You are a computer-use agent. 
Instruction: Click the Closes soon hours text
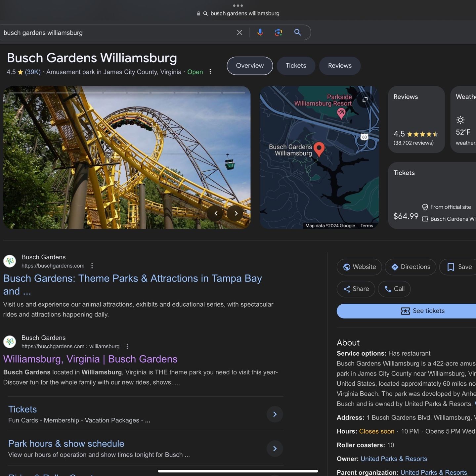pos(376,431)
